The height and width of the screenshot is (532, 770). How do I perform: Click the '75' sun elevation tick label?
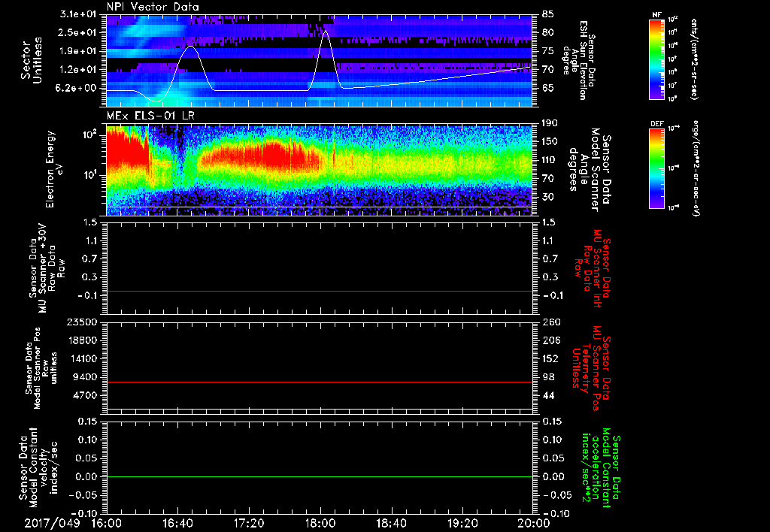(x=548, y=51)
